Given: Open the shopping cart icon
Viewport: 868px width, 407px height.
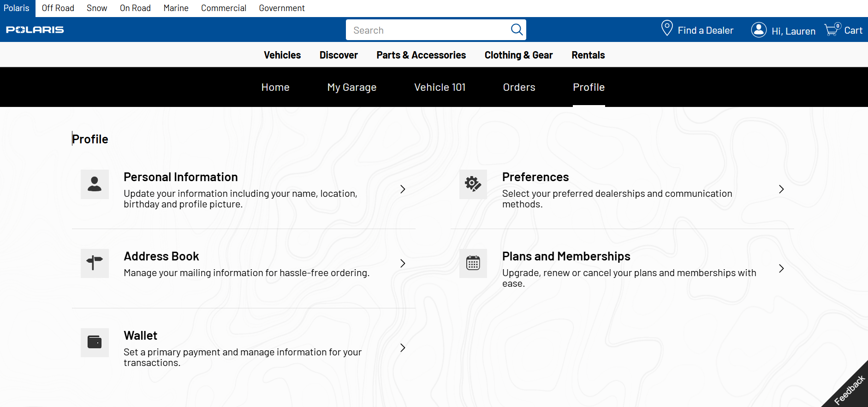Looking at the screenshot, I should pyautogui.click(x=832, y=29).
